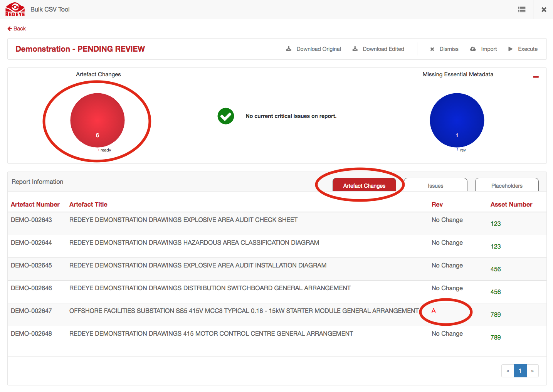Viewport: 553px width, 392px height.
Task: Go to next page in pagination
Action: pos(532,371)
